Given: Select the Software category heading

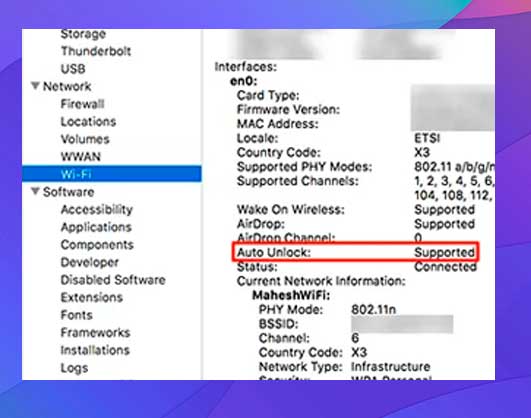Looking at the screenshot, I should (x=68, y=192).
